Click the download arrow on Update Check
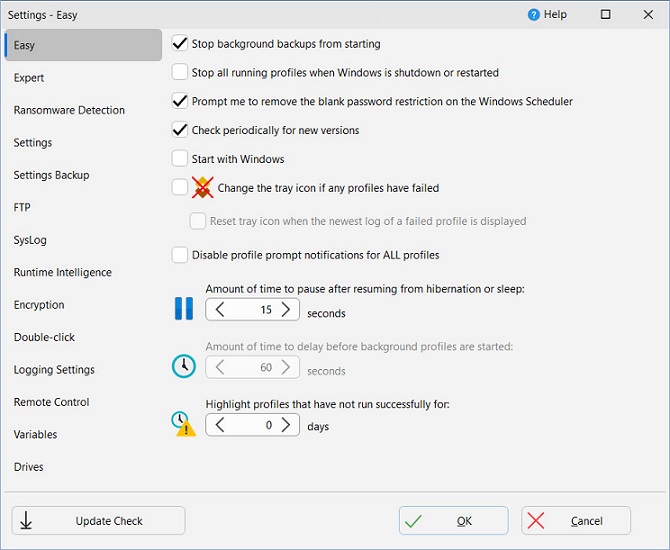The height and width of the screenshot is (550, 670). coord(26,521)
